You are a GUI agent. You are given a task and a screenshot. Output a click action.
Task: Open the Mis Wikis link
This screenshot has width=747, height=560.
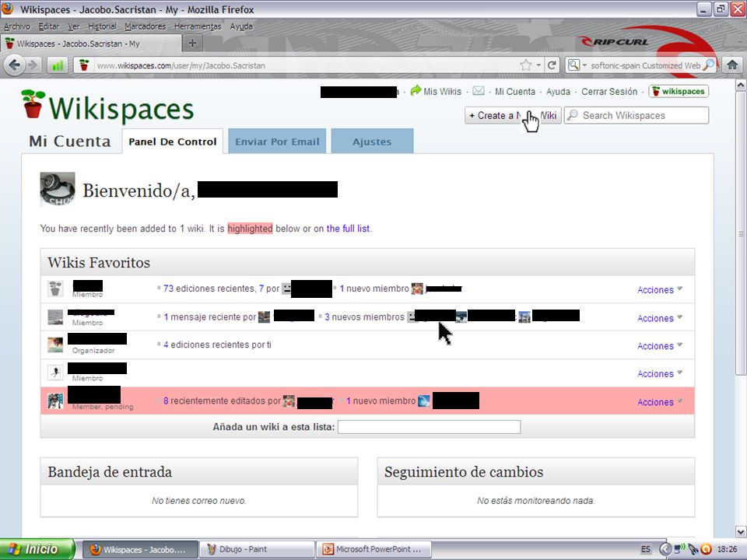click(443, 92)
